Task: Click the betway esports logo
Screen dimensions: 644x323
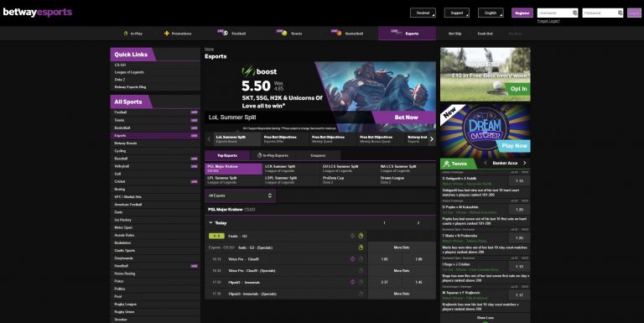Action: tap(38, 13)
